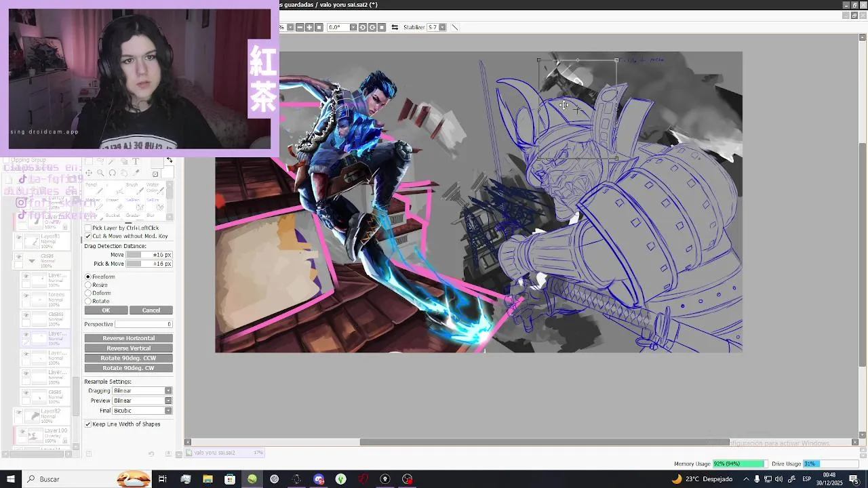Select the Text tool
The image size is (868, 488).
(136, 161)
